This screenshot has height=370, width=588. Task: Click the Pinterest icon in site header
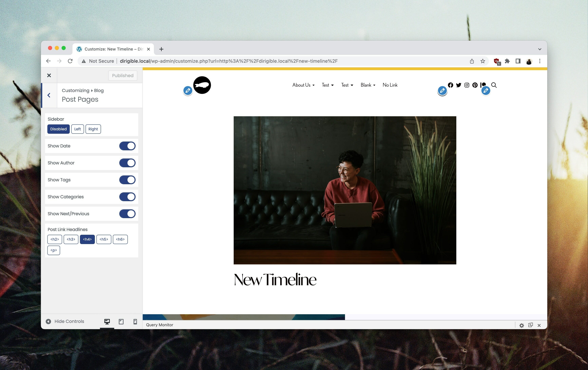click(x=475, y=85)
